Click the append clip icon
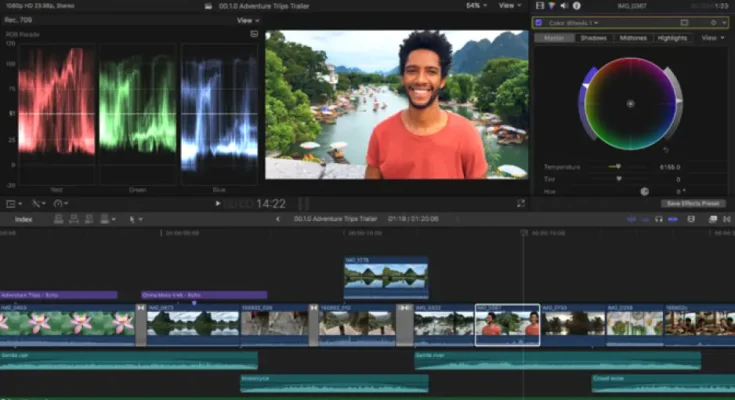The width and height of the screenshot is (735, 400). pos(89,219)
